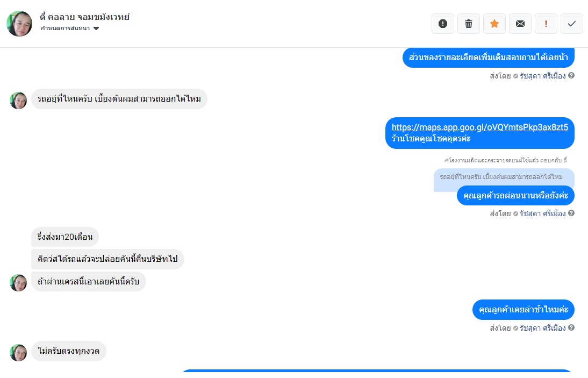The image size is (588, 378).
Task: Select the ซึ่งส่งมา20เดือน message bubble
Action: pyautogui.click(x=65, y=237)
